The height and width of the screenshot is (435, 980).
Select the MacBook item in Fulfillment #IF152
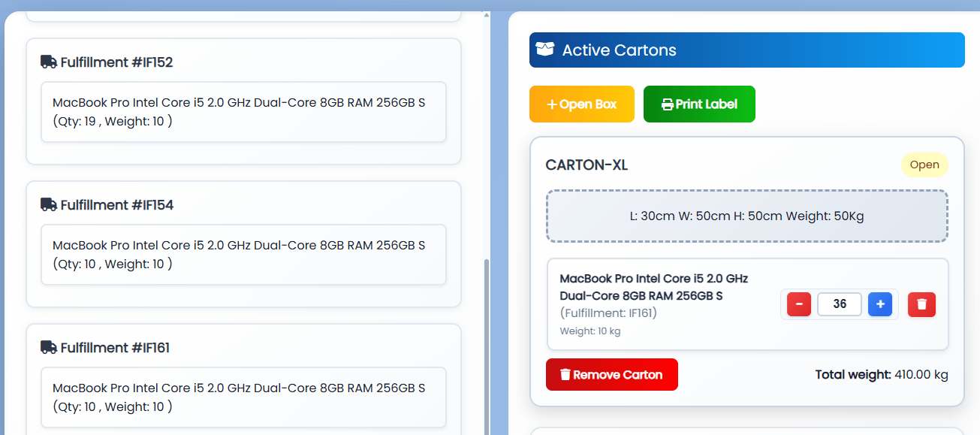tap(243, 112)
